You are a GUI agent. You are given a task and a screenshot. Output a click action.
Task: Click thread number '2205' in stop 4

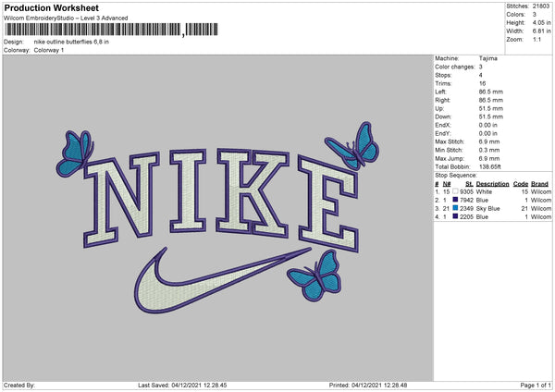[466, 216]
